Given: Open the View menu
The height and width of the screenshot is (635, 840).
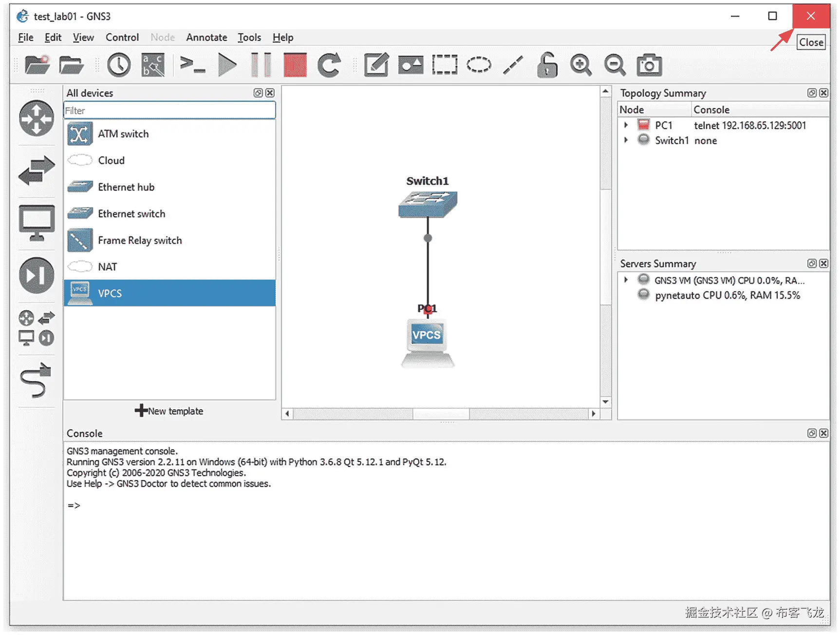Looking at the screenshot, I should point(83,38).
